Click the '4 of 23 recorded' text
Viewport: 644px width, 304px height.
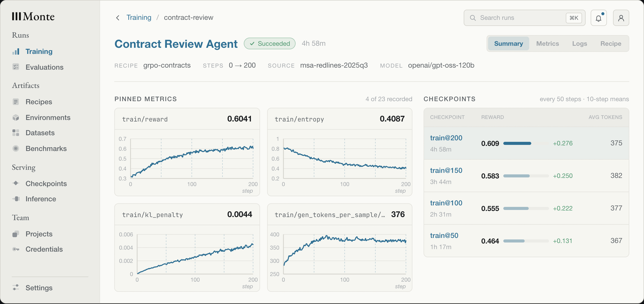click(389, 99)
